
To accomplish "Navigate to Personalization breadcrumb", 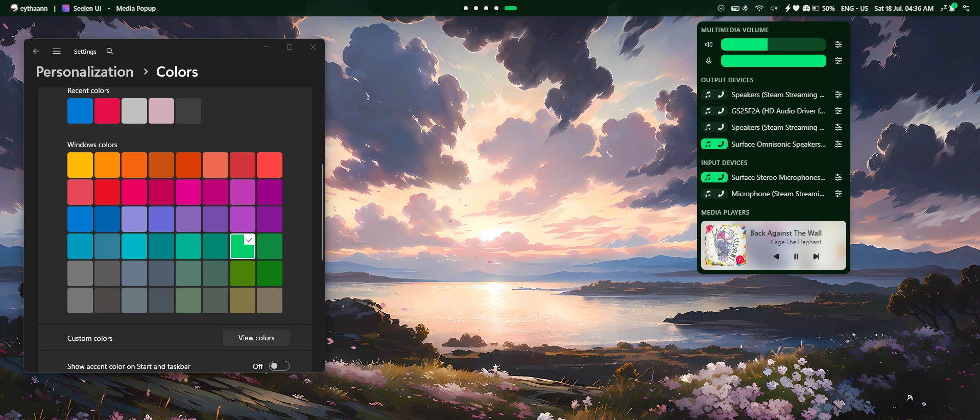I will pyautogui.click(x=85, y=72).
